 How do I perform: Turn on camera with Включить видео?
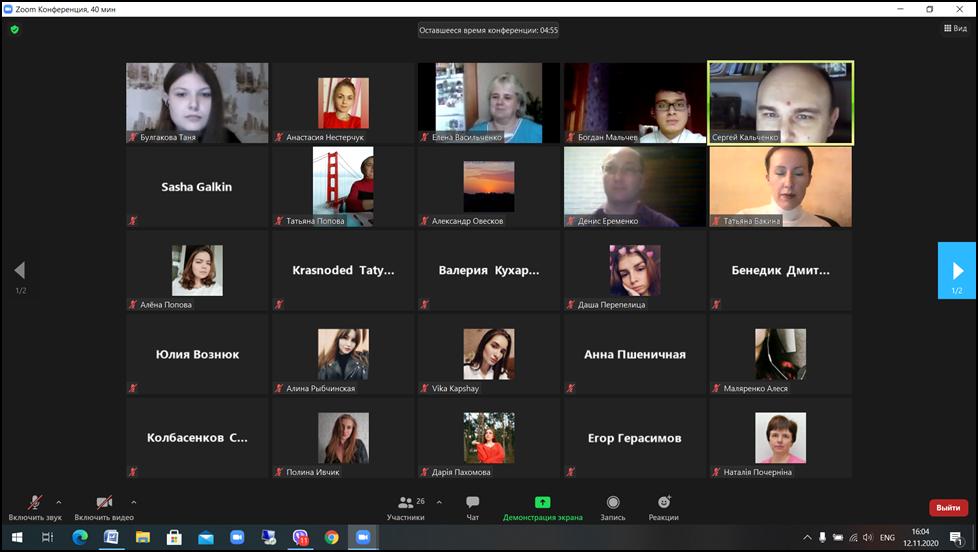[103, 507]
